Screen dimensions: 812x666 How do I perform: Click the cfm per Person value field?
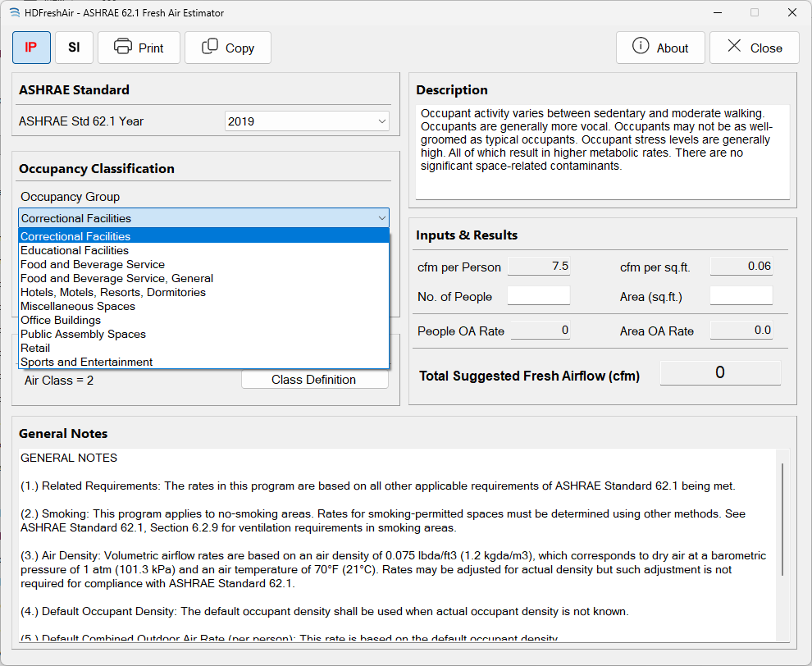pyautogui.click(x=539, y=267)
